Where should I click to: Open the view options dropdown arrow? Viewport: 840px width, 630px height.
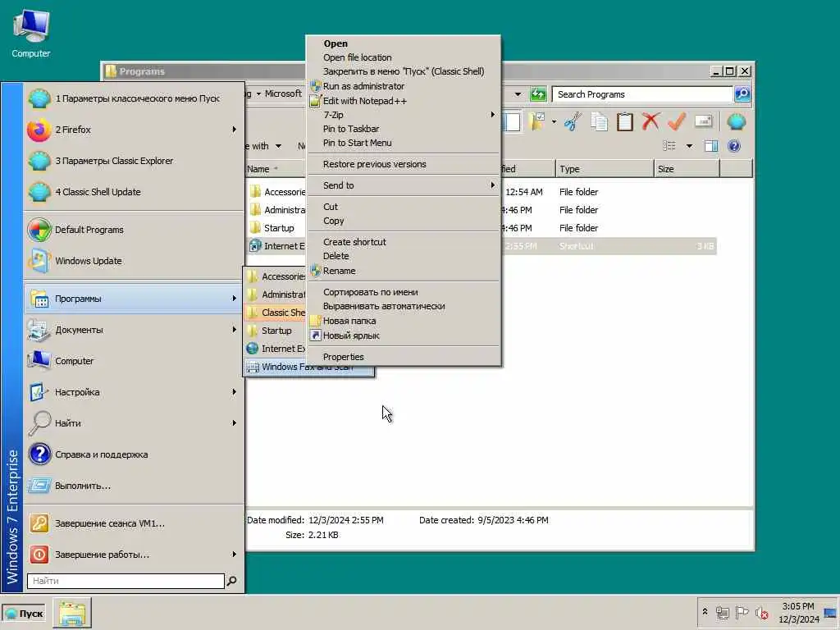(689, 146)
